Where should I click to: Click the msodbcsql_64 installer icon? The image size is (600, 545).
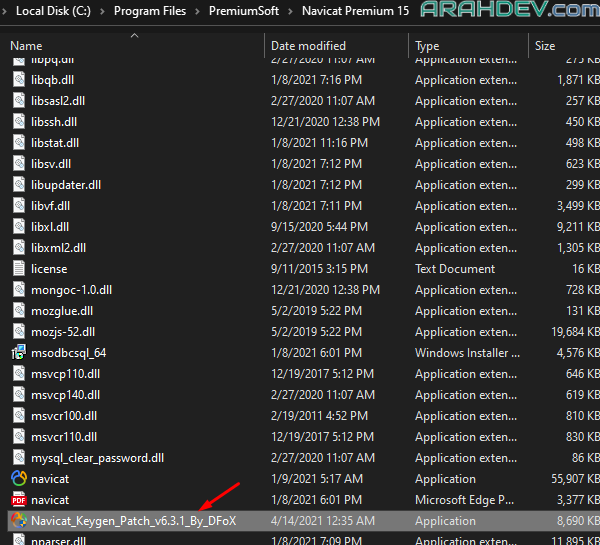[x=19, y=352]
